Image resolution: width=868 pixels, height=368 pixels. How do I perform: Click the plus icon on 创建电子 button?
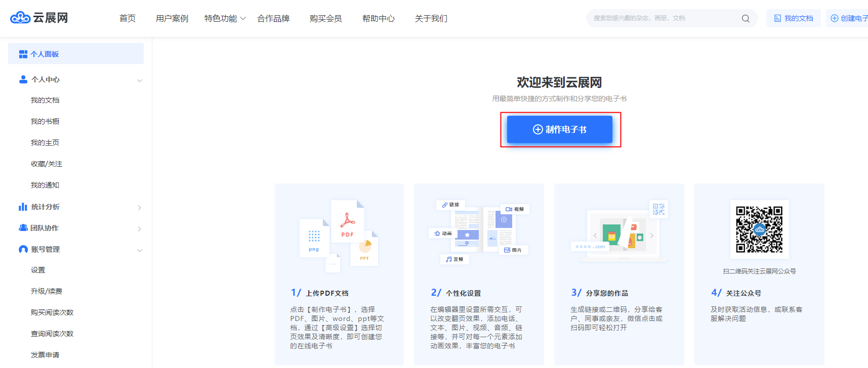(835, 18)
